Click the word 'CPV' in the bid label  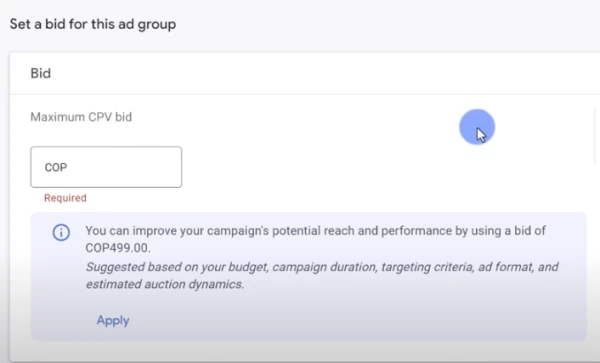[x=100, y=117]
